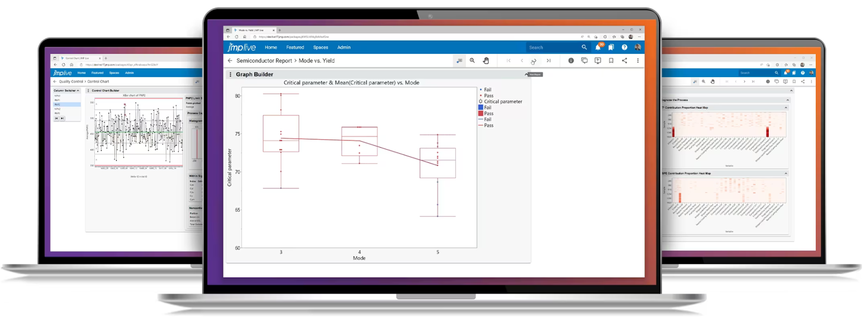Share the report from center toolbar

pyautogui.click(x=624, y=61)
